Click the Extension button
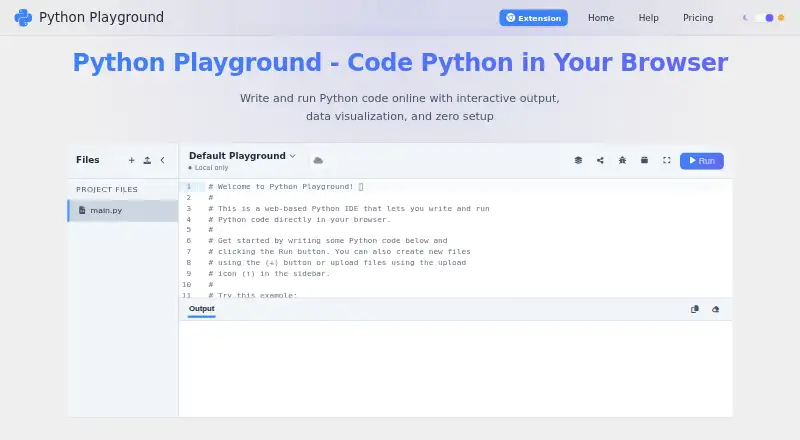 tap(533, 18)
